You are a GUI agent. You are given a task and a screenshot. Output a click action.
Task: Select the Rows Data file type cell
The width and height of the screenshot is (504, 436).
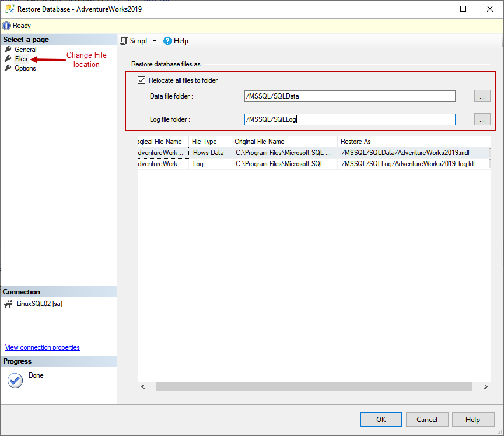coord(210,153)
